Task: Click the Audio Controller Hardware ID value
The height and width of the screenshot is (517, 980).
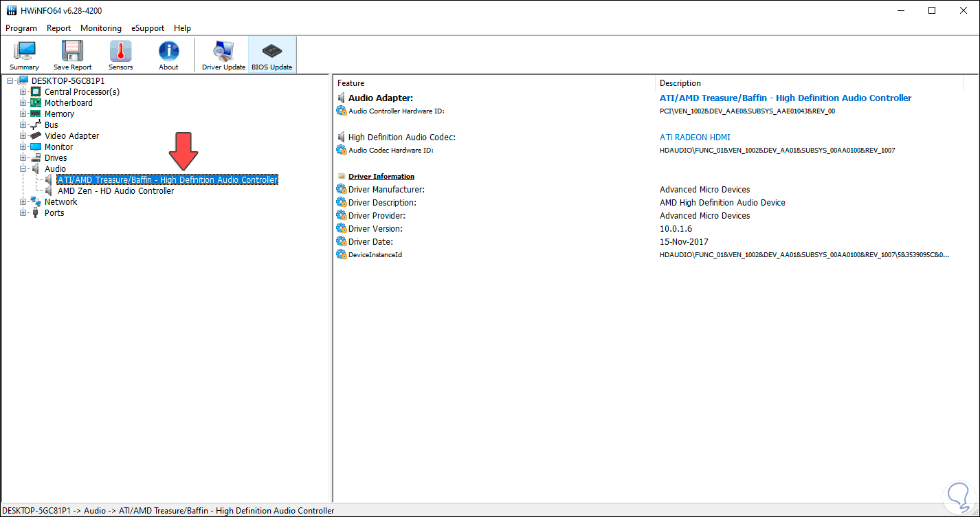Action: 748,111
